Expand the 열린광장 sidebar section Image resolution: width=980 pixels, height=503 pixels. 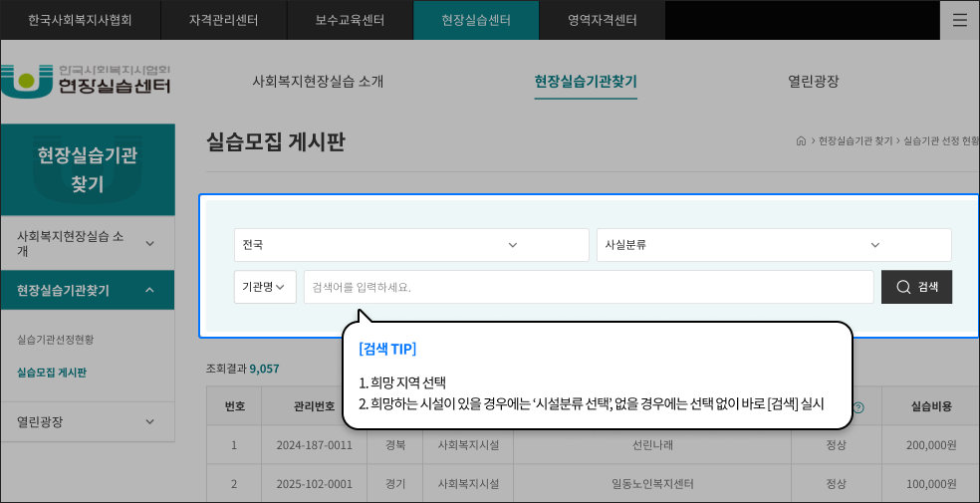(x=87, y=421)
